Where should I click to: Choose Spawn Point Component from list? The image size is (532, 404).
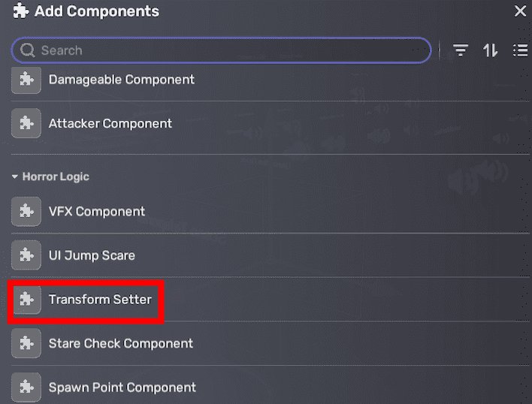tap(122, 387)
